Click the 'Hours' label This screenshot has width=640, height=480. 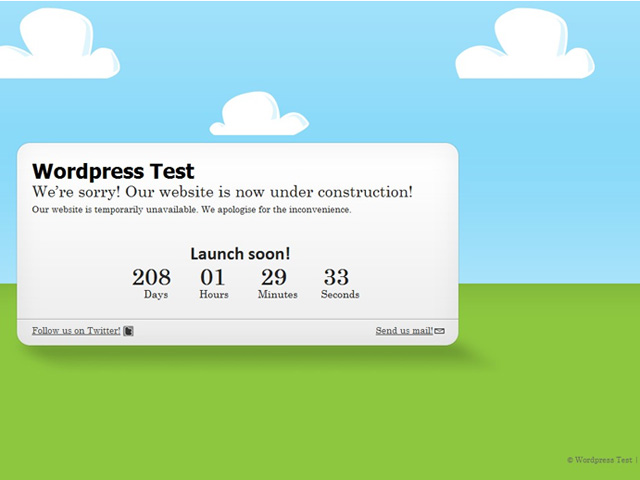(214, 294)
